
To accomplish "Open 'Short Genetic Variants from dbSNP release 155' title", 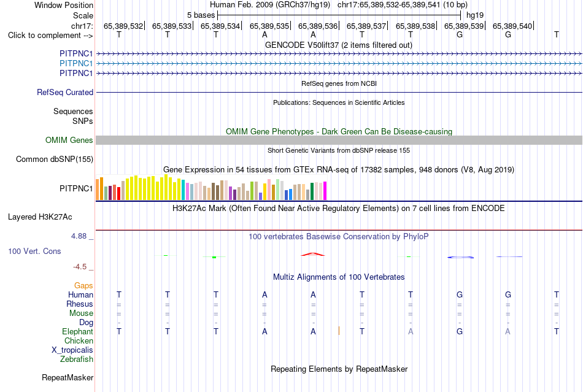I will pyautogui.click(x=339, y=150).
